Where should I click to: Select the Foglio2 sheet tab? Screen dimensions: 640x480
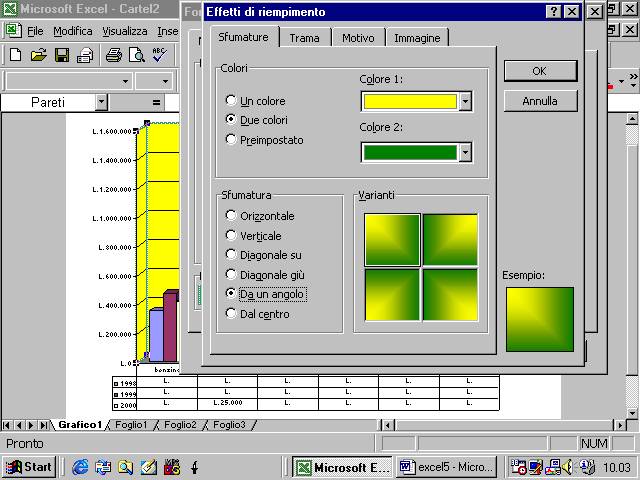pyautogui.click(x=180, y=425)
